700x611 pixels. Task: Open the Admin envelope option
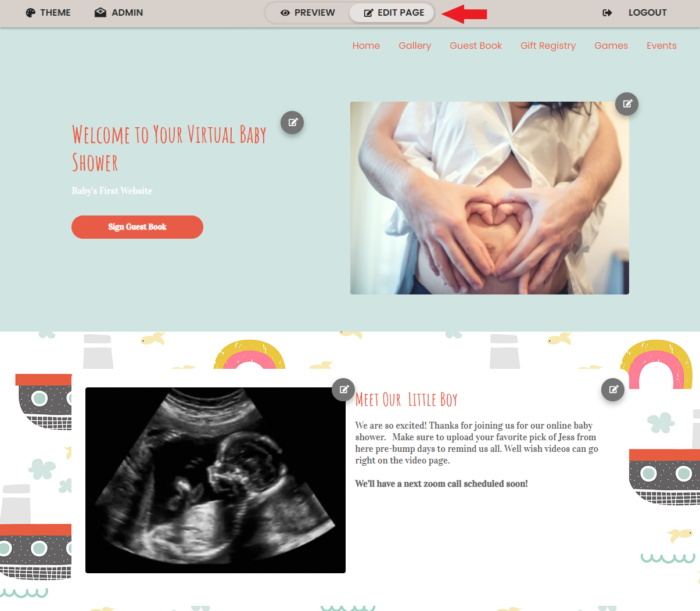pos(119,13)
